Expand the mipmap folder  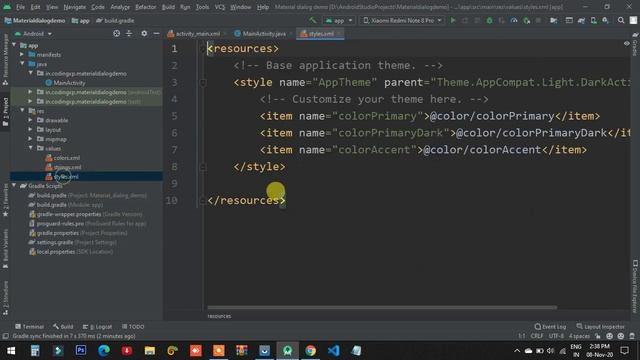30,139
